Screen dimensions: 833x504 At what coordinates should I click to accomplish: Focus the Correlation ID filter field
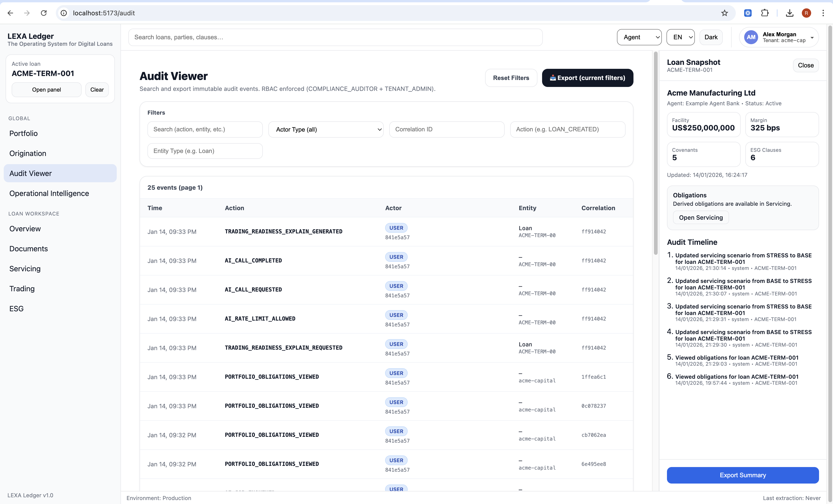(446, 129)
